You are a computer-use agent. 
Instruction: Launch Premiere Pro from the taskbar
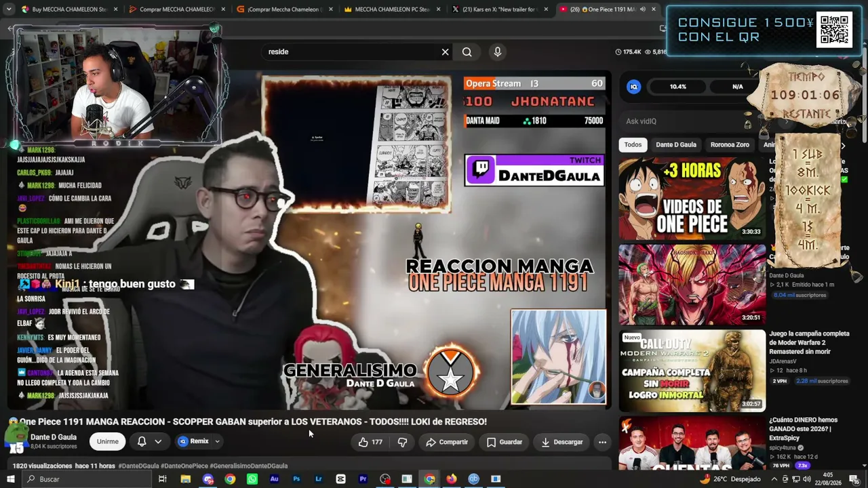[363, 479]
